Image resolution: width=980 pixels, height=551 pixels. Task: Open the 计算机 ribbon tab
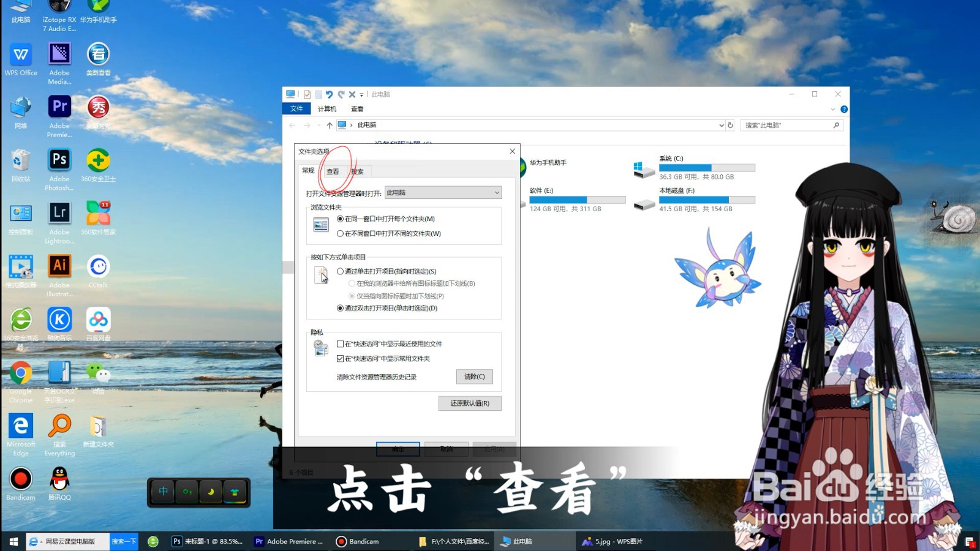328,108
